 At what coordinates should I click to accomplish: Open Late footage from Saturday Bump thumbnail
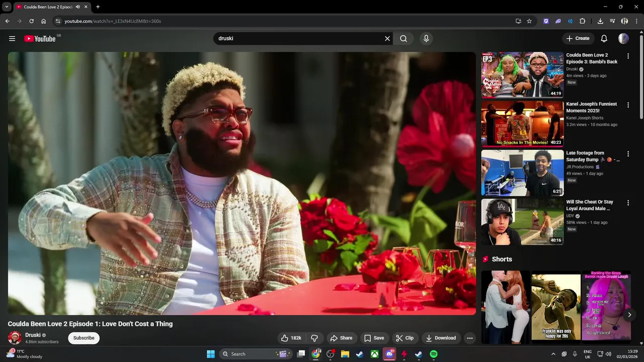(x=522, y=172)
